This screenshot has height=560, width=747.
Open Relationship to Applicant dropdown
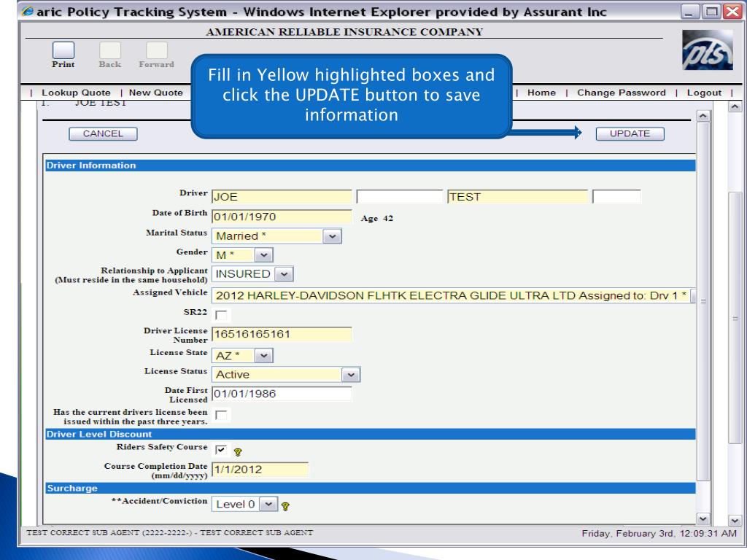[x=284, y=274]
